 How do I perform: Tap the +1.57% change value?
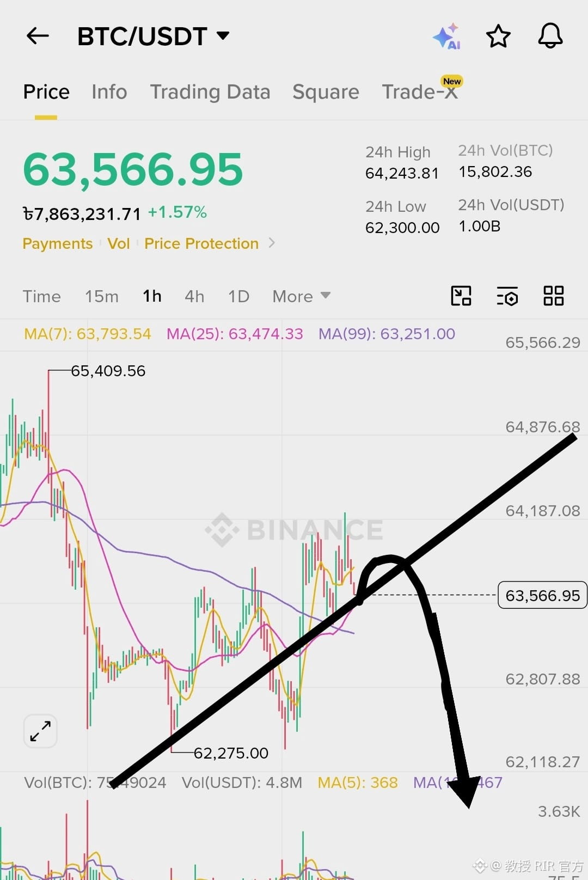pyautogui.click(x=177, y=212)
